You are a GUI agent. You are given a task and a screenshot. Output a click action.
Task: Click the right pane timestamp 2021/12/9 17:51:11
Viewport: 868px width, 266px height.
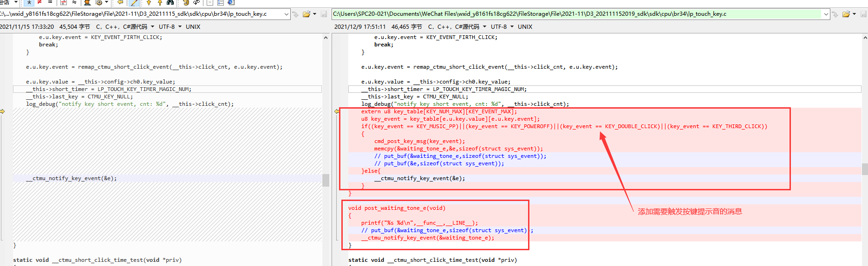360,26
